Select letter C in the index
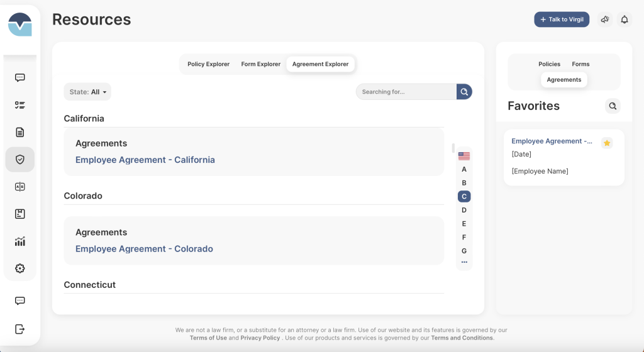This screenshot has height=352, width=644. 464,197
